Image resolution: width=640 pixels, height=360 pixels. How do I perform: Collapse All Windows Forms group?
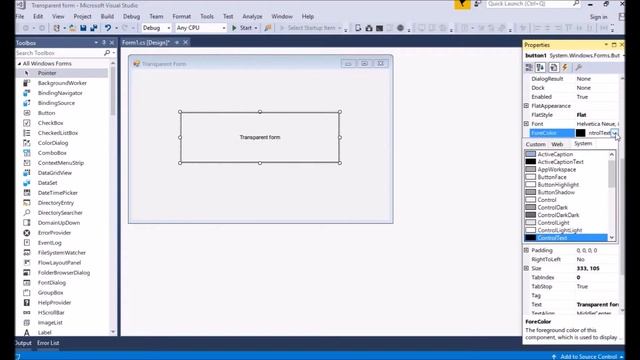[x=19, y=64]
